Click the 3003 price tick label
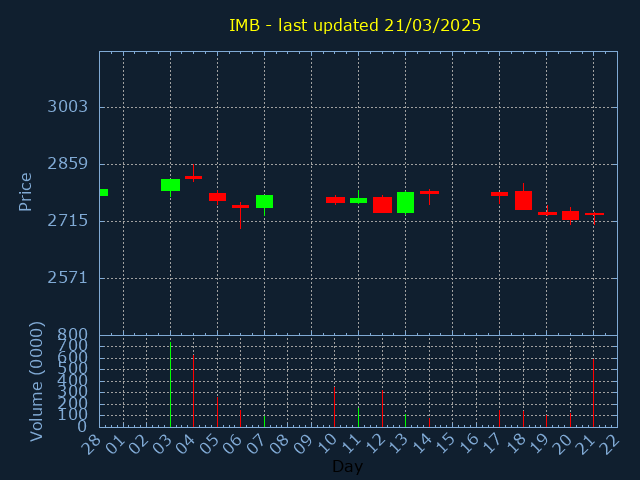Image resolution: width=640 pixels, height=480 pixels. [68, 107]
